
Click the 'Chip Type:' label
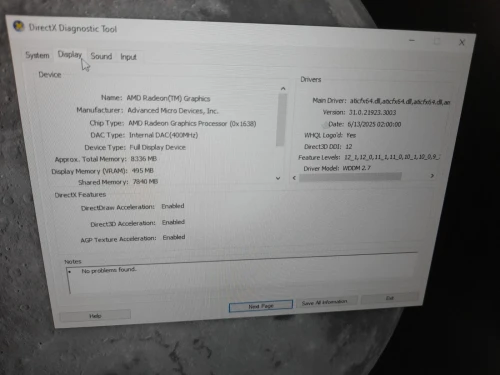tap(107, 123)
